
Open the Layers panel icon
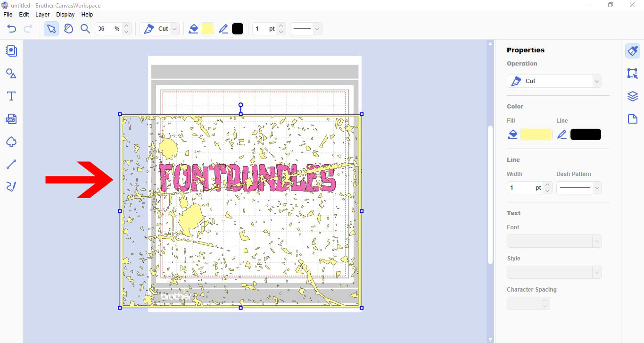coord(633,96)
